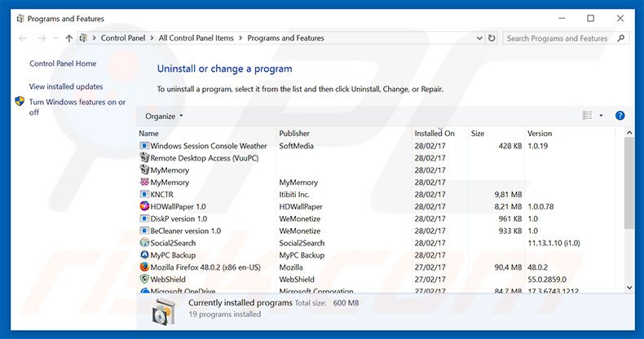Click the address bar location icon
This screenshot has width=644, height=339.
83,38
